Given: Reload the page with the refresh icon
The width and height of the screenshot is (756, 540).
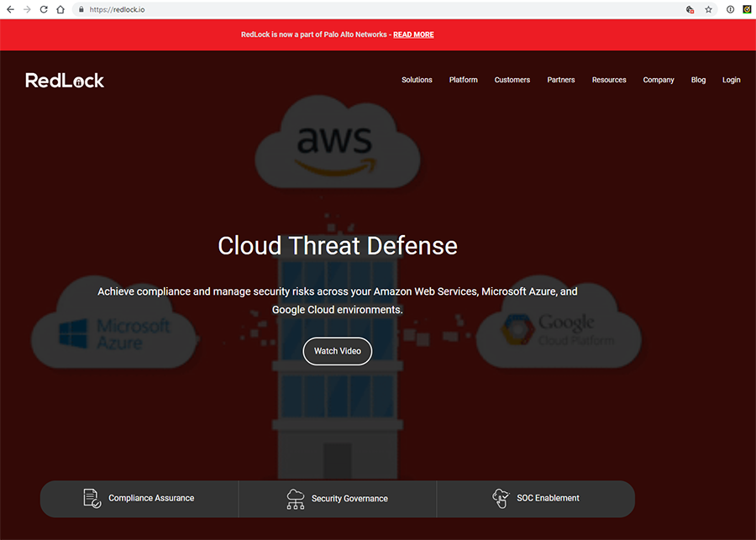Looking at the screenshot, I should pos(44,9).
